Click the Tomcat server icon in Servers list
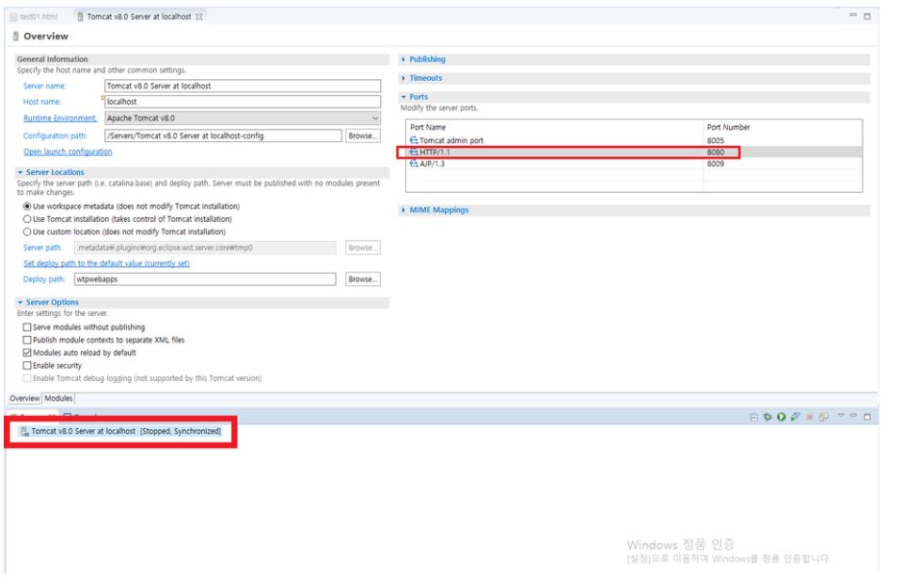The height and width of the screenshot is (588, 902). coord(24,432)
